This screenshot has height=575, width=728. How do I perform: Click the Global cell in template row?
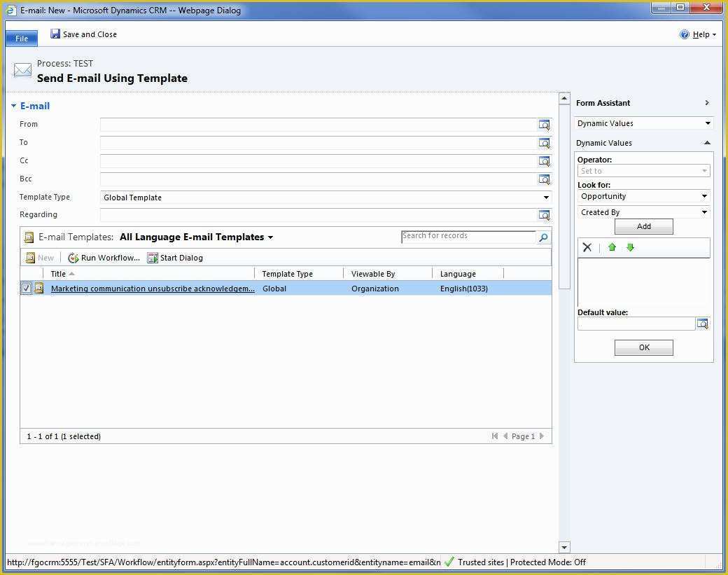point(274,289)
